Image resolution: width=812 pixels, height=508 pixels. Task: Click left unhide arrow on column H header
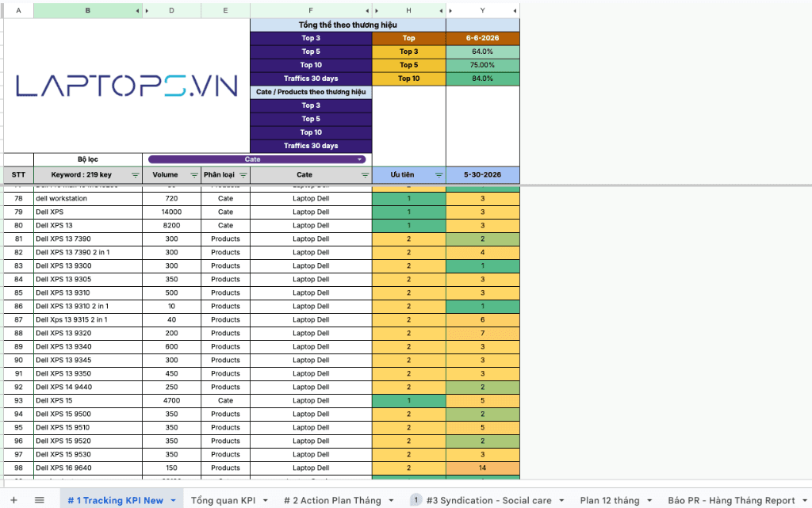377,10
